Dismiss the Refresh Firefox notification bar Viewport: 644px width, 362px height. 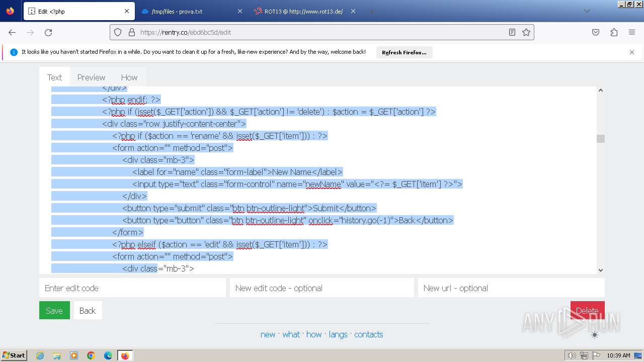tap(632, 52)
